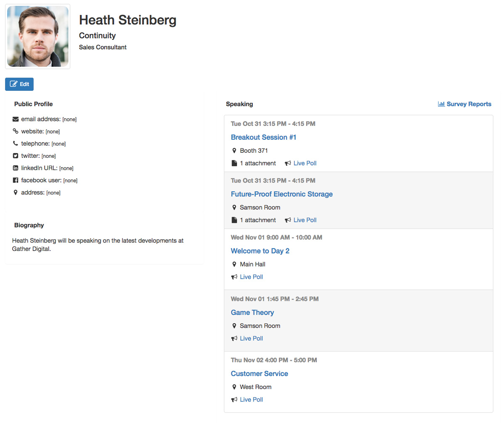Click 'Wed Nov 01 1:45 PM - 2:45 PM' time
The height and width of the screenshot is (423, 504).
click(x=275, y=299)
